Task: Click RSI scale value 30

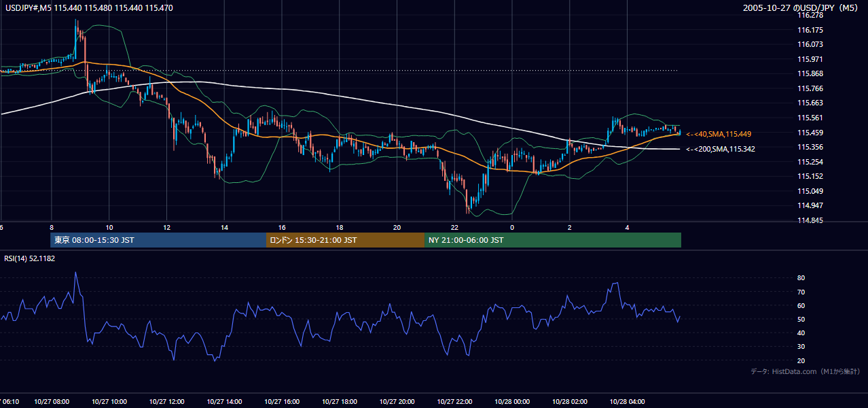Action: 801,347
